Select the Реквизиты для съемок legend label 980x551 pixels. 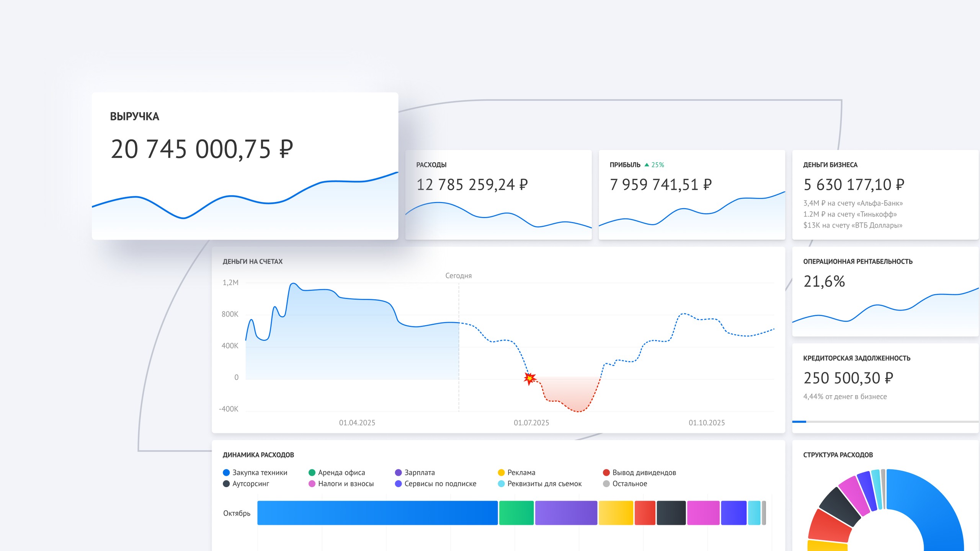(x=544, y=484)
